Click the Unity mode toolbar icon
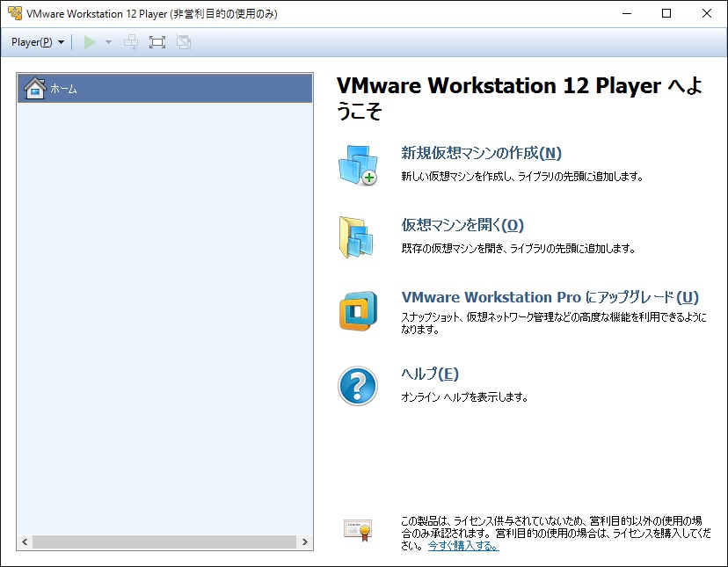The width and height of the screenshot is (728, 567). [x=184, y=41]
